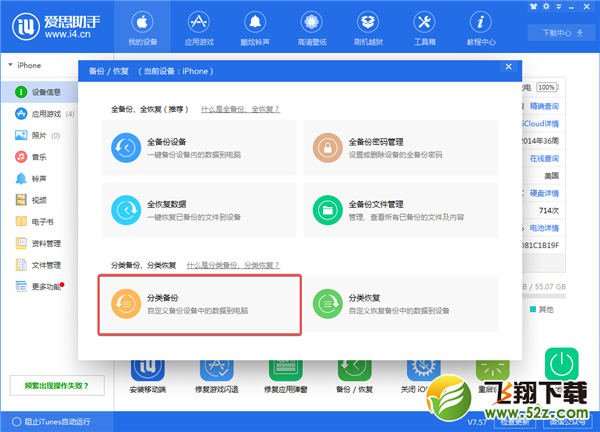Image resolution: width=600 pixels, height=432 pixels.
Task: Click 自定义恢复备份中的数据到设备 description
Action: point(399,311)
